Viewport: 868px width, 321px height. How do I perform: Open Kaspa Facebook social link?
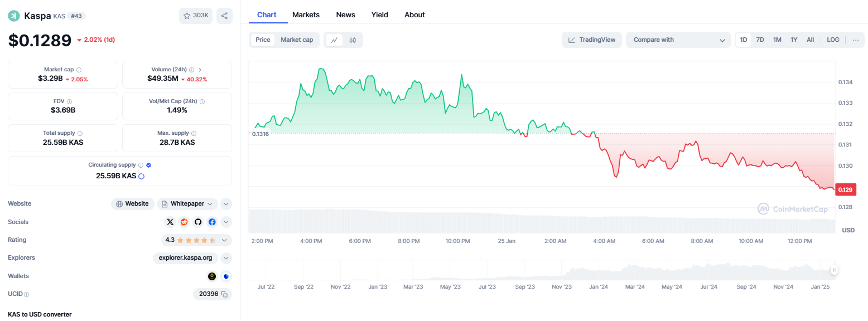tap(212, 222)
